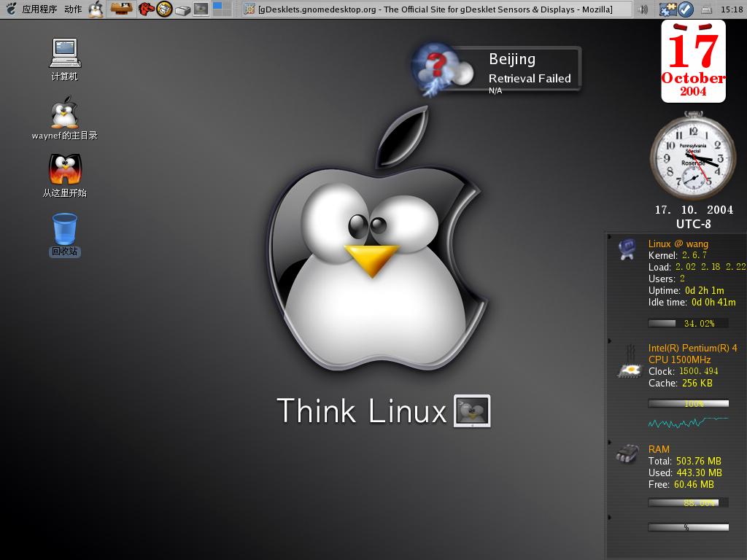Click the Tux penguin launcher in the top panel
The width and height of the screenshot is (747, 560).
tap(96, 9)
